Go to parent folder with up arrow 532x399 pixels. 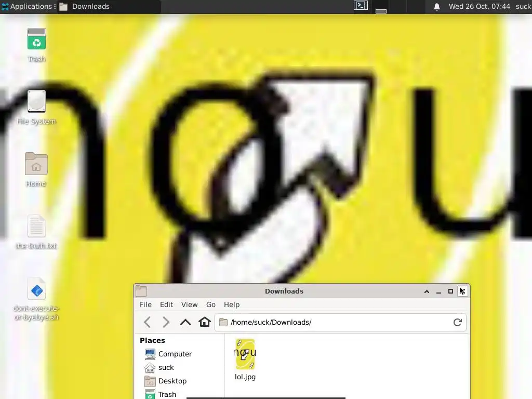185,322
